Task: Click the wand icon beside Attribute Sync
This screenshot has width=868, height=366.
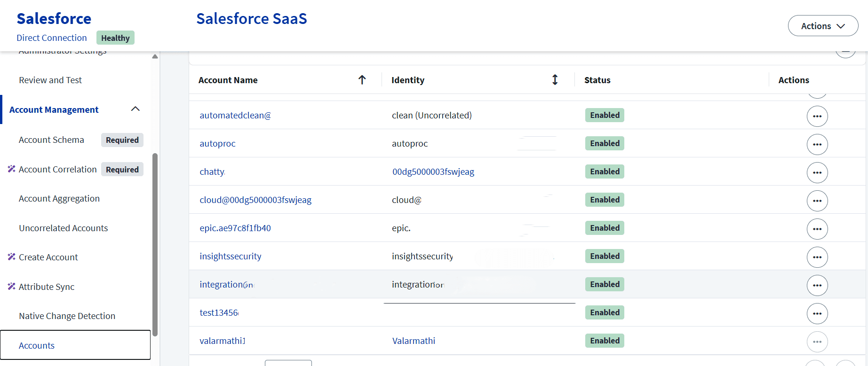Action: (x=12, y=286)
